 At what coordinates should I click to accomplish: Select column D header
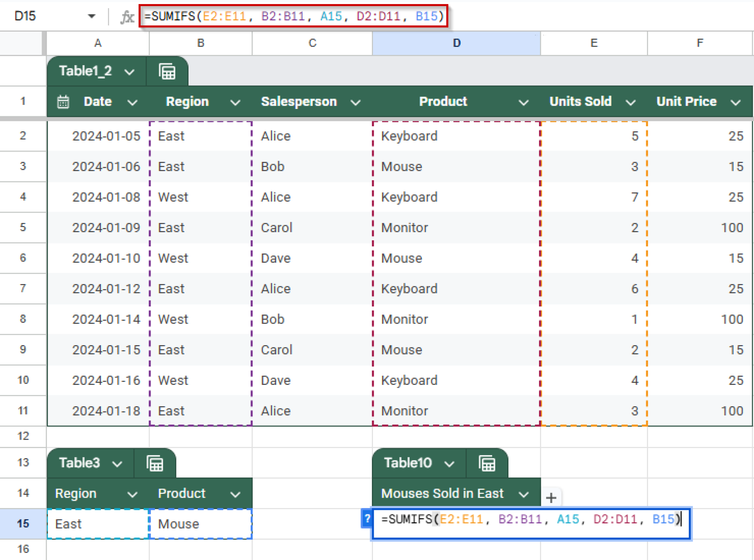tap(456, 43)
